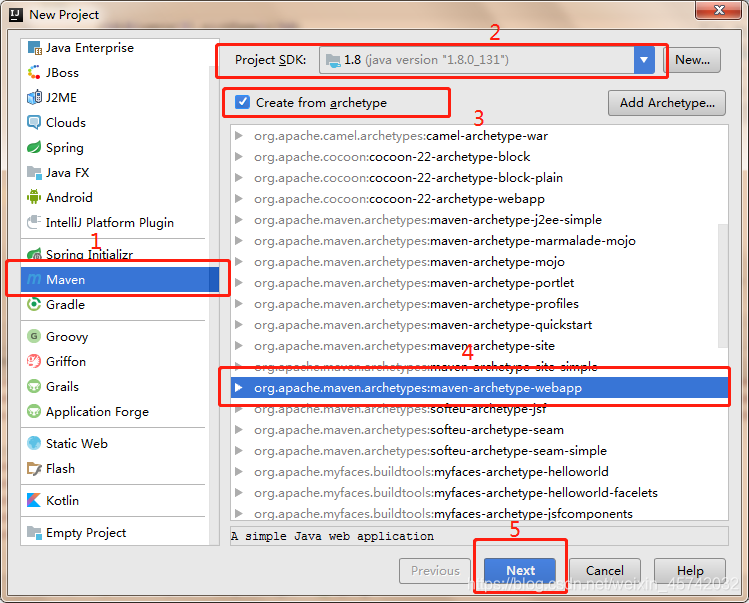The width and height of the screenshot is (749, 603).
Task: Select softeu-archetype-seam-simple row
Action: [479, 451]
